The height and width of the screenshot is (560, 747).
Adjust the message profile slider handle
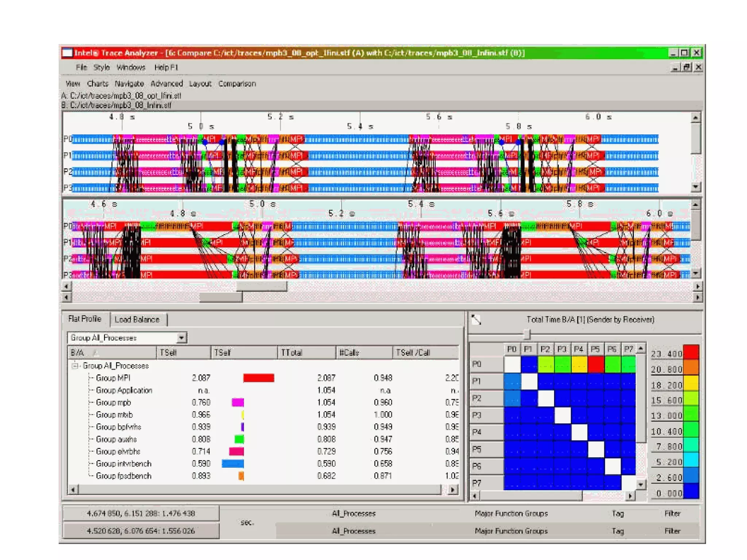527,334
